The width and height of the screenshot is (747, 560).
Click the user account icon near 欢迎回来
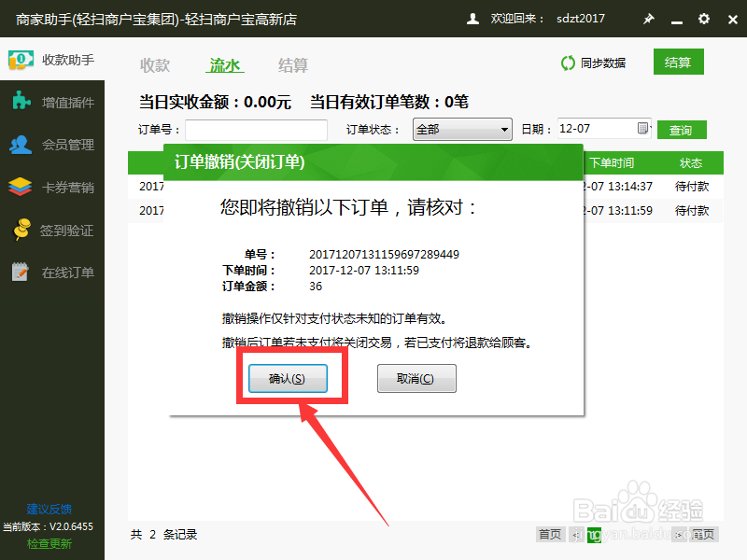click(x=472, y=18)
